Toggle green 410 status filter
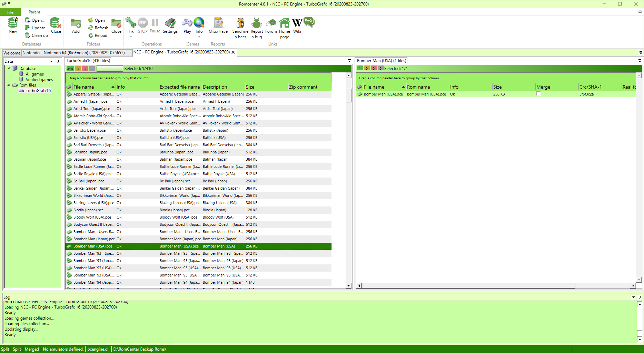The image size is (644, 353). tap(70, 69)
